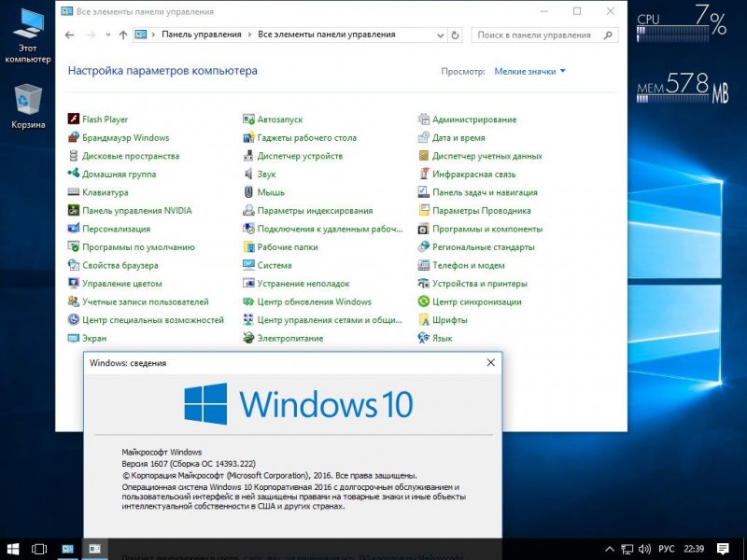Open the Звук speaker icon
The width and height of the screenshot is (747, 560).
pyautogui.click(x=248, y=174)
